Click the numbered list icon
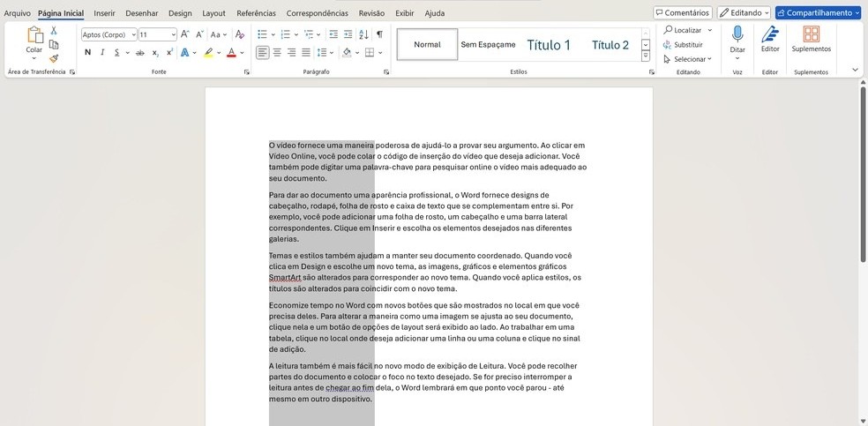868x426 pixels. coord(286,34)
